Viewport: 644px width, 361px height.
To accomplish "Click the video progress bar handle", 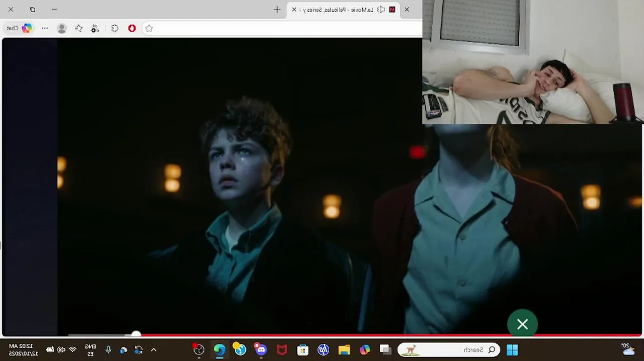I will click(136, 334).
